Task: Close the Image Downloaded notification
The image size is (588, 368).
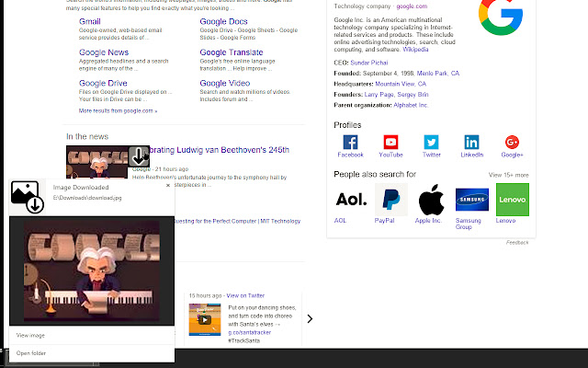Action: pos(168,186)
